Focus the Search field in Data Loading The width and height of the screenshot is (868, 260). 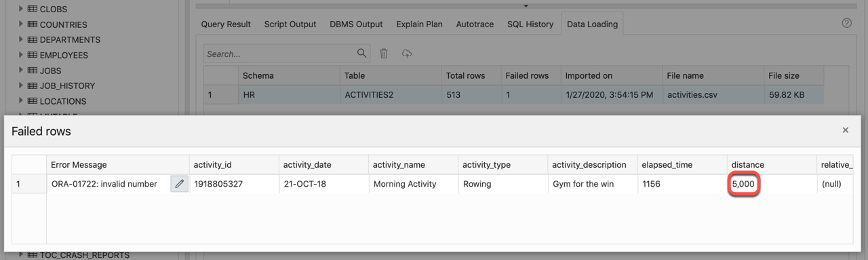tap(279, 54)
